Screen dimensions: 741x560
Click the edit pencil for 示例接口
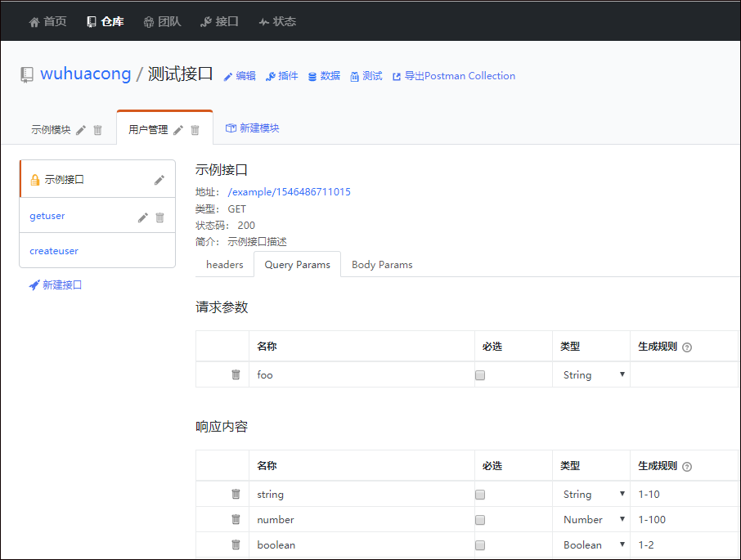pos(159,180)
